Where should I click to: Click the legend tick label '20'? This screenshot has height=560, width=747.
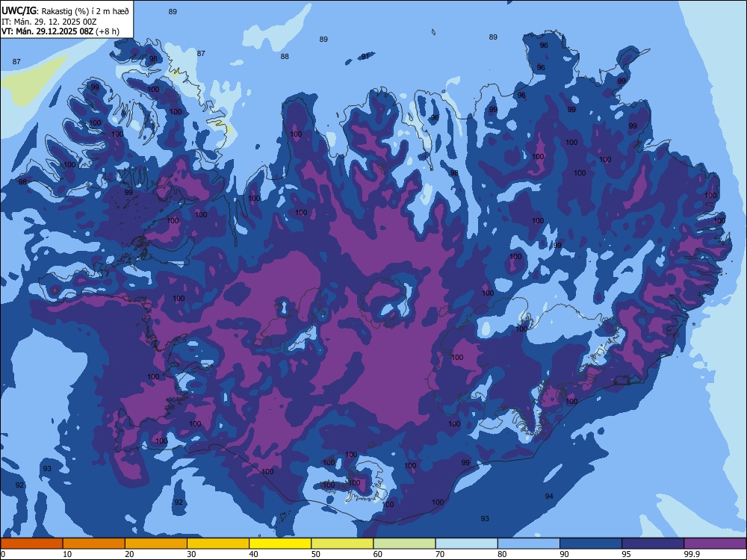coord(129,554)
